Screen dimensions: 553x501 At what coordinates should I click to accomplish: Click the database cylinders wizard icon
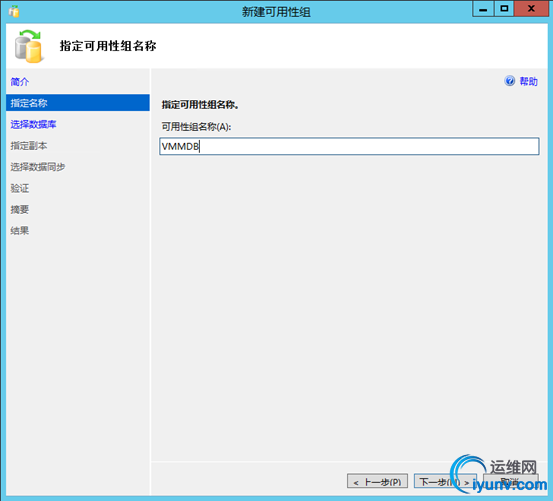tap(29, 47)
